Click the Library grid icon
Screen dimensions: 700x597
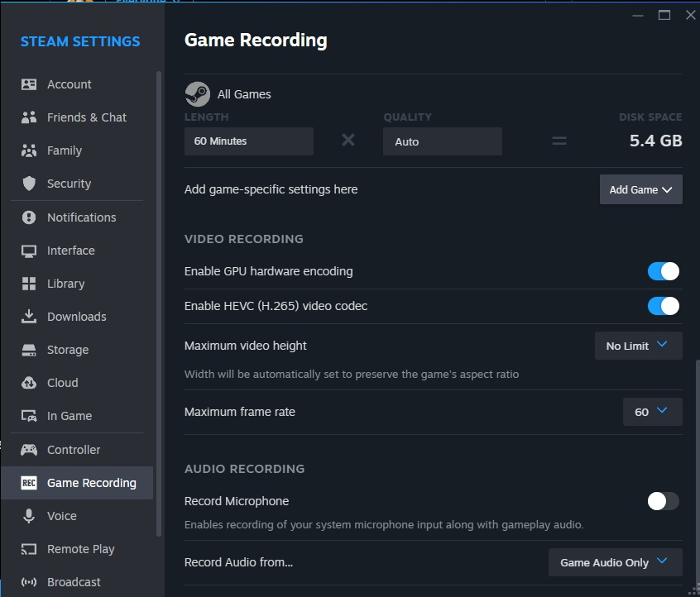click(x=29, y=284)
